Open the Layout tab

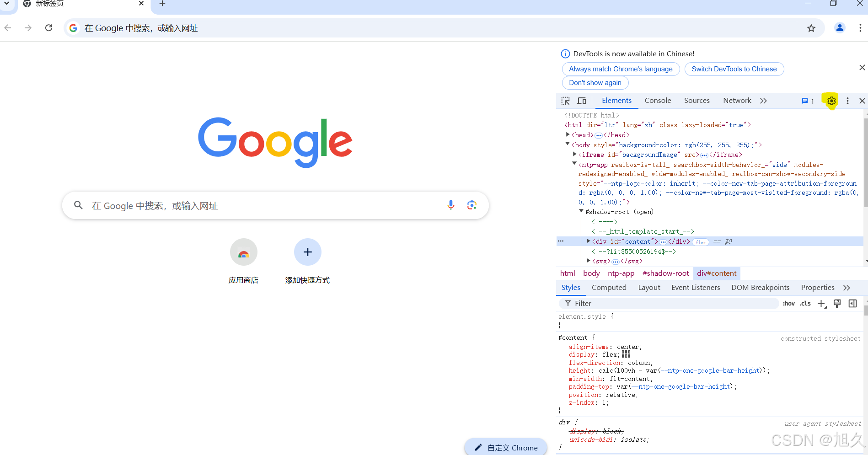point(649,288)
